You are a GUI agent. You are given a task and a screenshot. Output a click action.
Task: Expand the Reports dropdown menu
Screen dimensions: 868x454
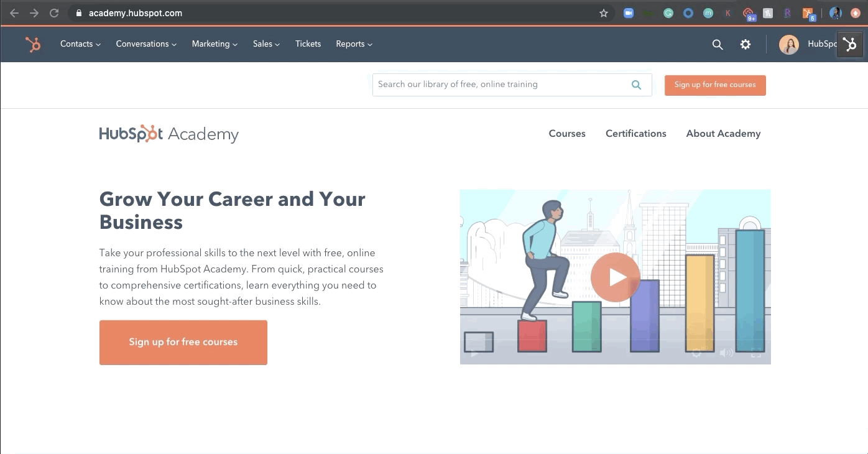click(354, 44)
